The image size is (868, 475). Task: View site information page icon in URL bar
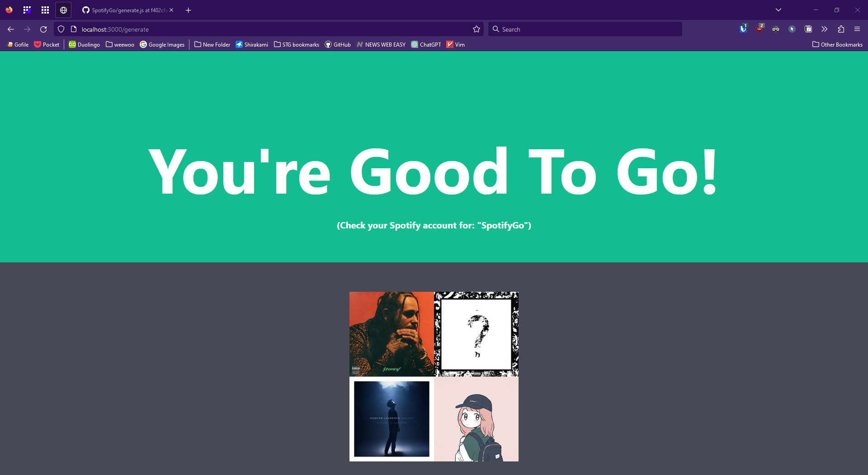pos(74,29)
